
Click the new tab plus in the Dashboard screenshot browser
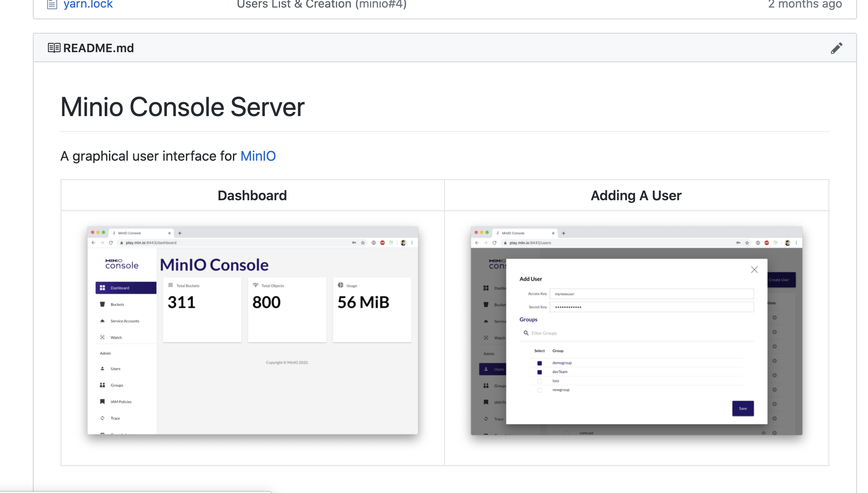180,233
